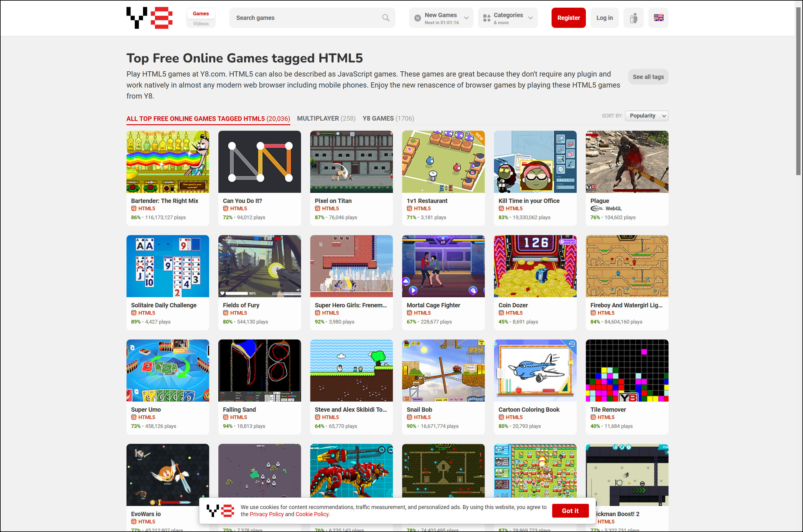Click the search magnifier icon
The width and height of the screenshot is (803, 532).
tap(386, 18)
